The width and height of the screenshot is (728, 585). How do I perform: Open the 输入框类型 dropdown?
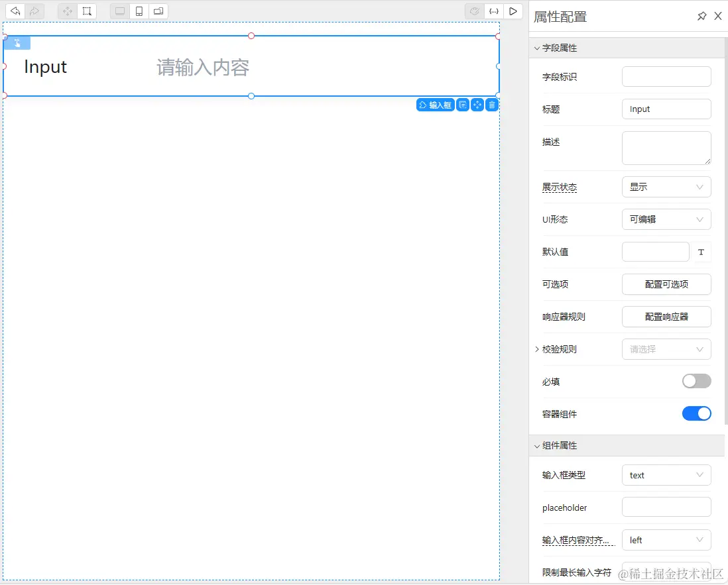point(666,475)
